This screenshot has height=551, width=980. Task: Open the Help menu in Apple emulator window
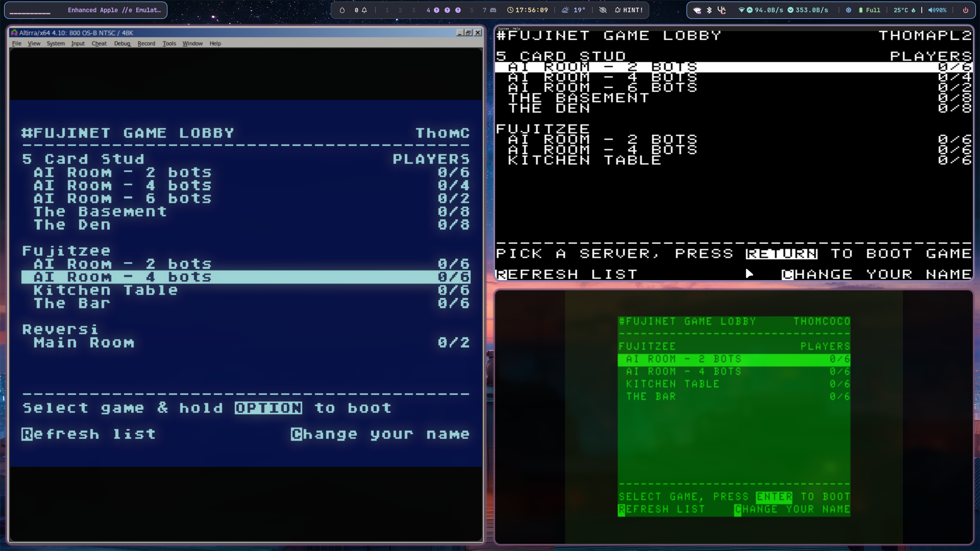517,29
